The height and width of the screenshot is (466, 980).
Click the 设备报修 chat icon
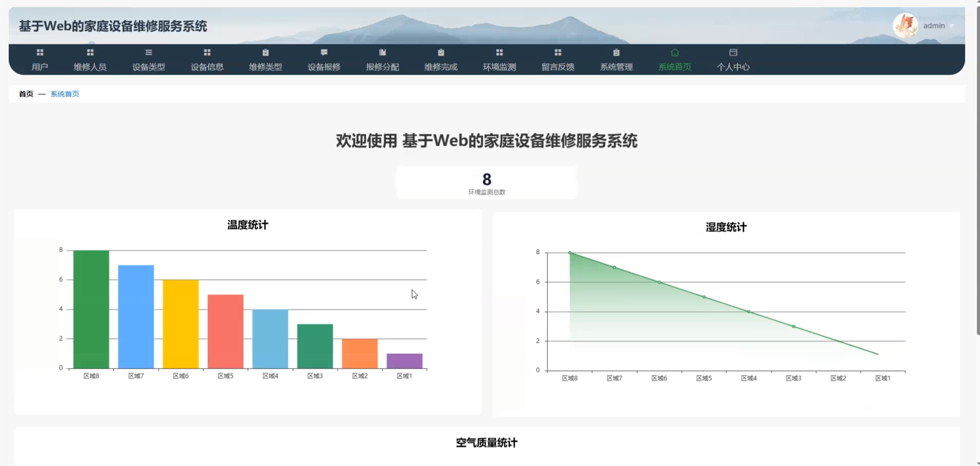coord(324,52)
